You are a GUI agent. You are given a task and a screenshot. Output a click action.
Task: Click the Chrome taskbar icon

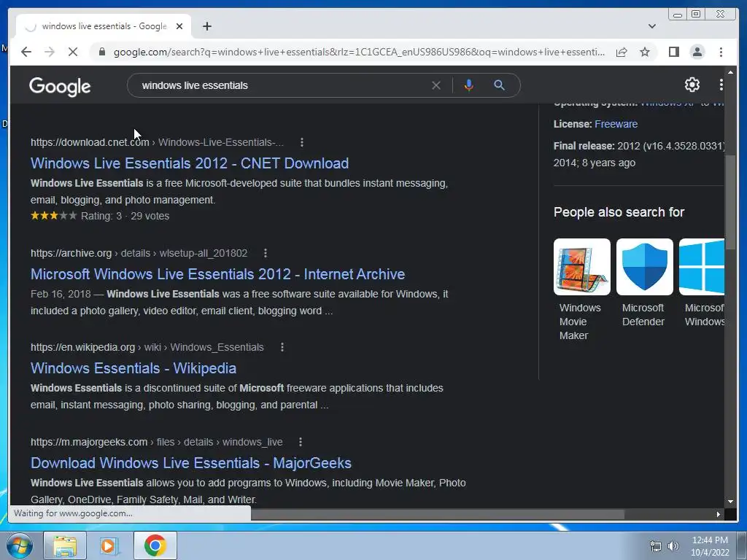point(155,545)
